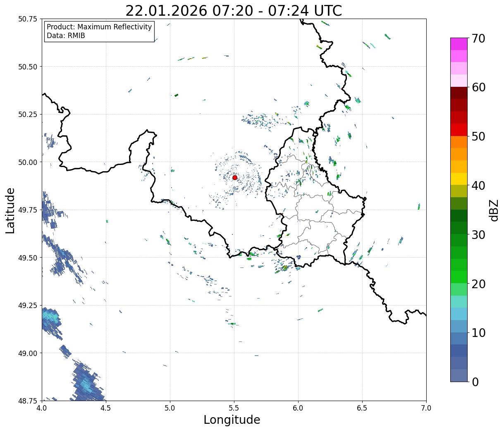Click the 'Latitude' axis label
This screenshot has height=430, width=504.
coord(10,210)
